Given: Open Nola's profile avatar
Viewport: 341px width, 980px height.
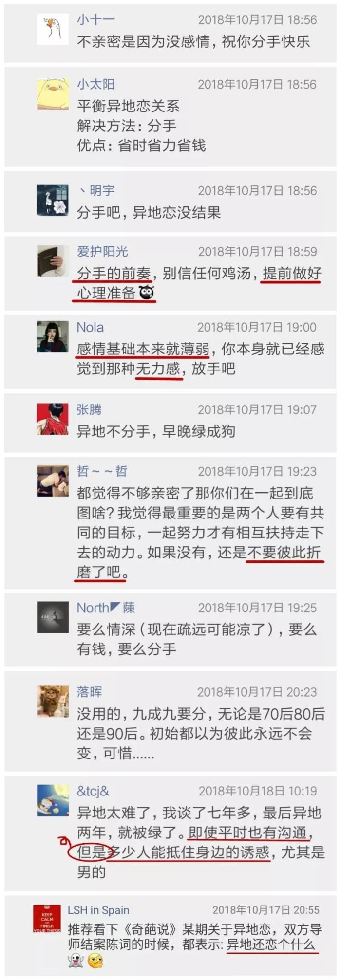Looking at the screenshot, I should [x=53, y=336].
